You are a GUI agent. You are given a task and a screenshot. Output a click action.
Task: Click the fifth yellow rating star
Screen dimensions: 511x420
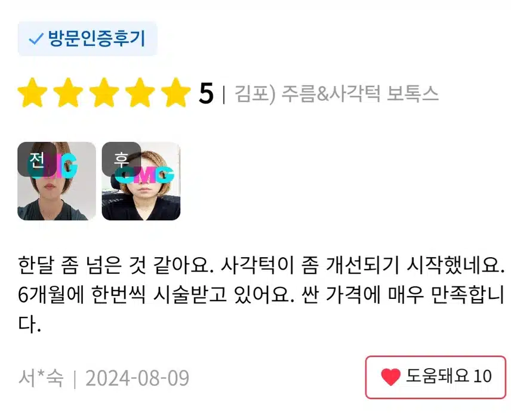coord(176,93)
